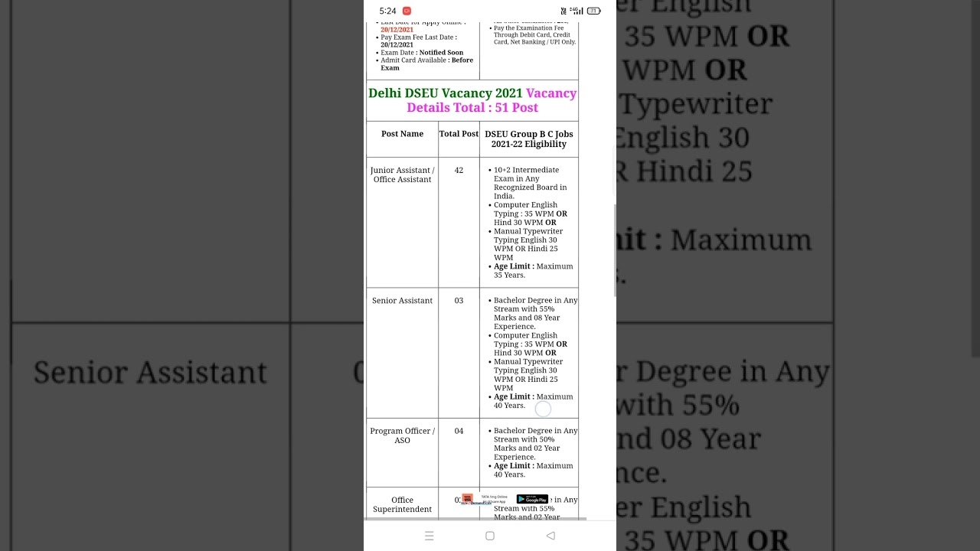Tap the red screen recorder status icon
Image resolution: width=980 pixels, height=551 pixels.
pyautogui.click(x=407, y=11)
